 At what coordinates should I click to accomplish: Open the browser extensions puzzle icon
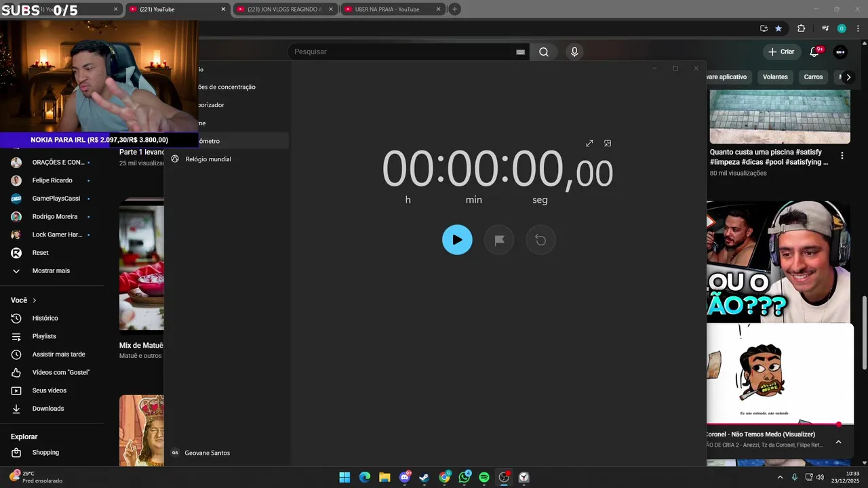click(x=801, y=28)
